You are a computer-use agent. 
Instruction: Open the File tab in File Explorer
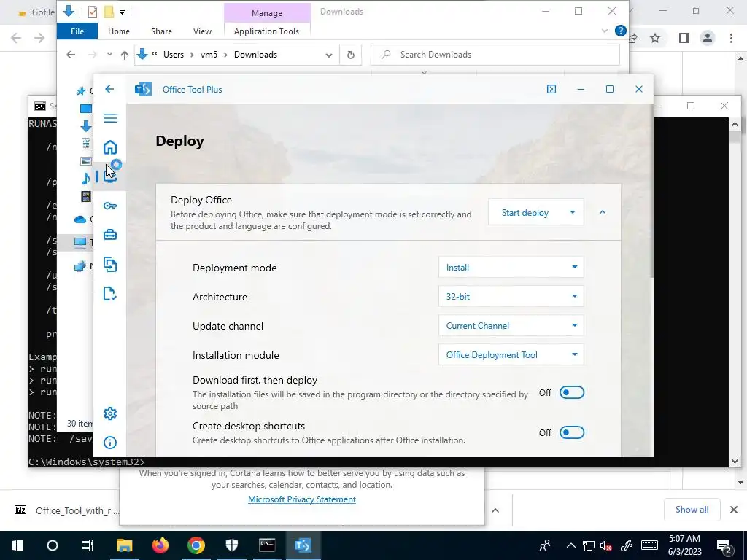tap(77, 31)
